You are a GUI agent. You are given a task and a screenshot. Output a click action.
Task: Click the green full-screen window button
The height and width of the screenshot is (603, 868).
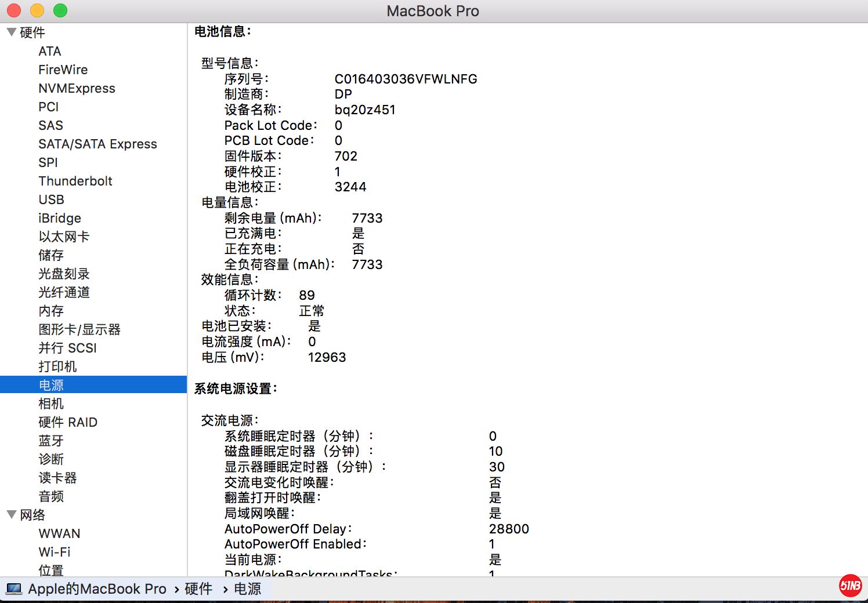coord(60,10)
